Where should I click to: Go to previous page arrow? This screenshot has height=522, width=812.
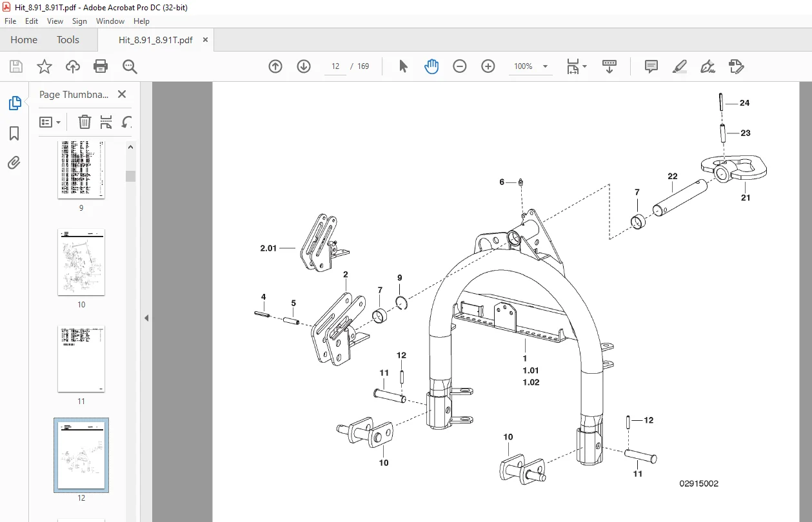(275, 66)
